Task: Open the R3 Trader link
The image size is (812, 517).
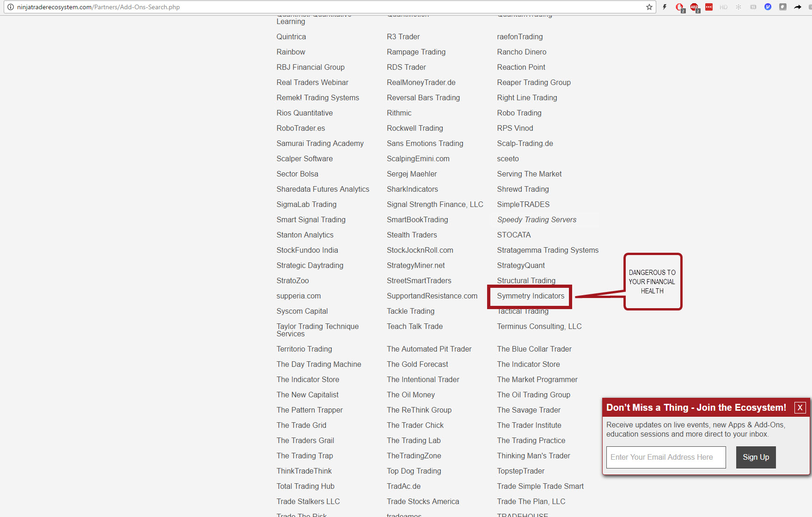Action: (x=403, y=36)
